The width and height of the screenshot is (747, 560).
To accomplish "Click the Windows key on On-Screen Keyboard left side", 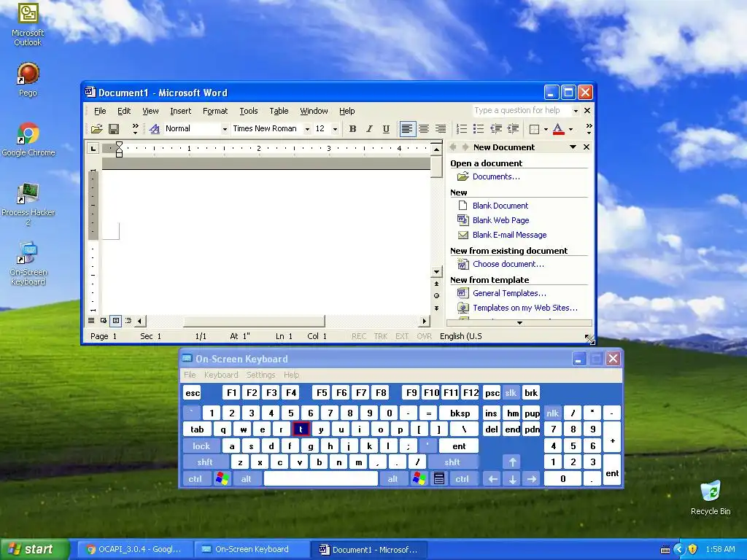I will pos(222,479).
